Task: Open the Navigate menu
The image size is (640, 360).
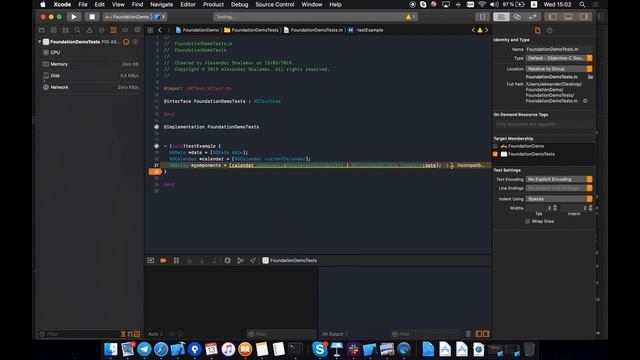Action: 162,4
